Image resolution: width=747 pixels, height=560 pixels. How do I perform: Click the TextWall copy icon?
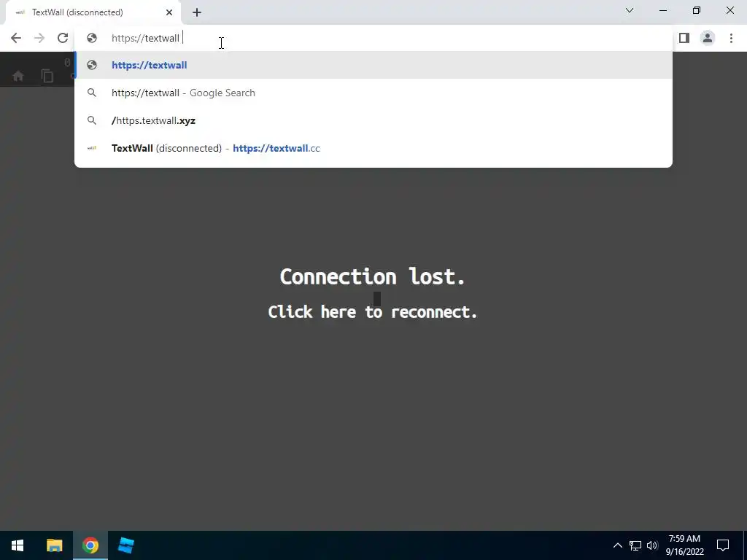47,76
